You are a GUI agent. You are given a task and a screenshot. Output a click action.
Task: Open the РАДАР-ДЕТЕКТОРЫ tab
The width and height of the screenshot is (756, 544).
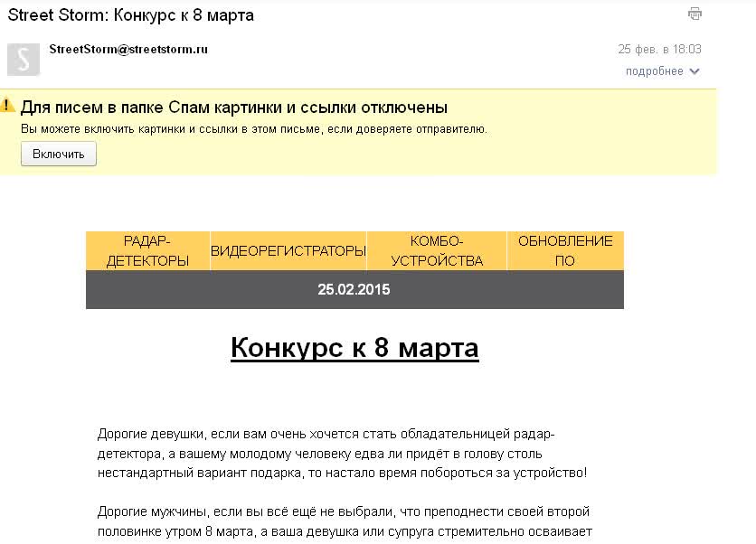click(x=147, y=251)
